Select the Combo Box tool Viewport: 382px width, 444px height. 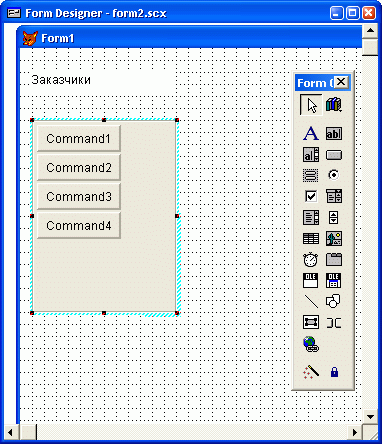(333, 196)
